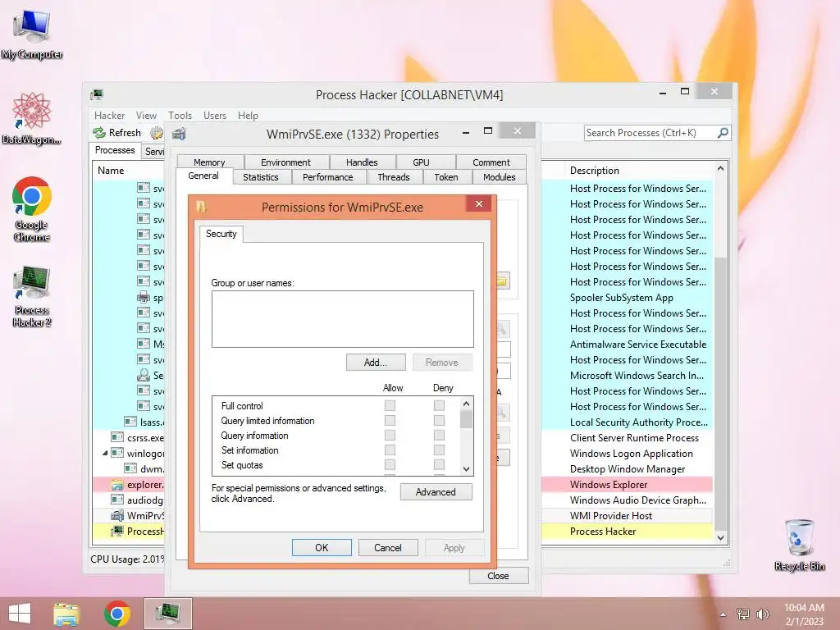Click the Search Processes input field
The width and height of the screenshot is (840, 630).
[651, 133]
